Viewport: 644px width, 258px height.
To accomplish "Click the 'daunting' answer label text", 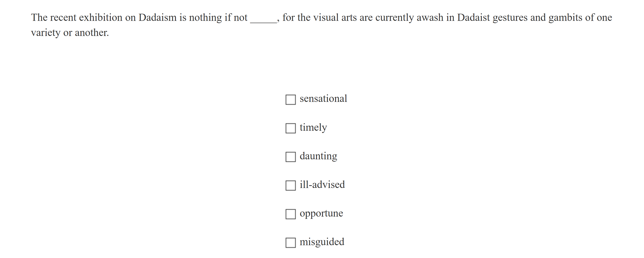I will click(318, 156).
